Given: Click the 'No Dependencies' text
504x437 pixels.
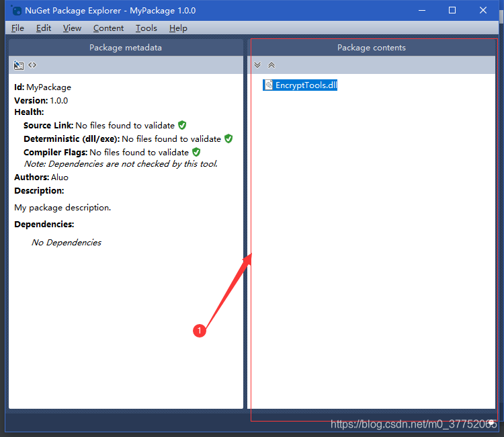Looking at the screenshot, I should pyautogui.click(x=67, y=243).
